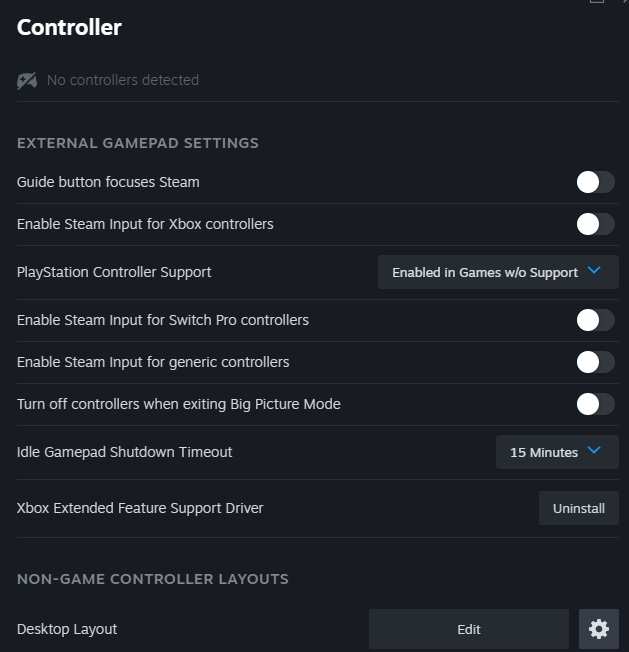Toggle Guide button focuses Steam

click(595, 182)
